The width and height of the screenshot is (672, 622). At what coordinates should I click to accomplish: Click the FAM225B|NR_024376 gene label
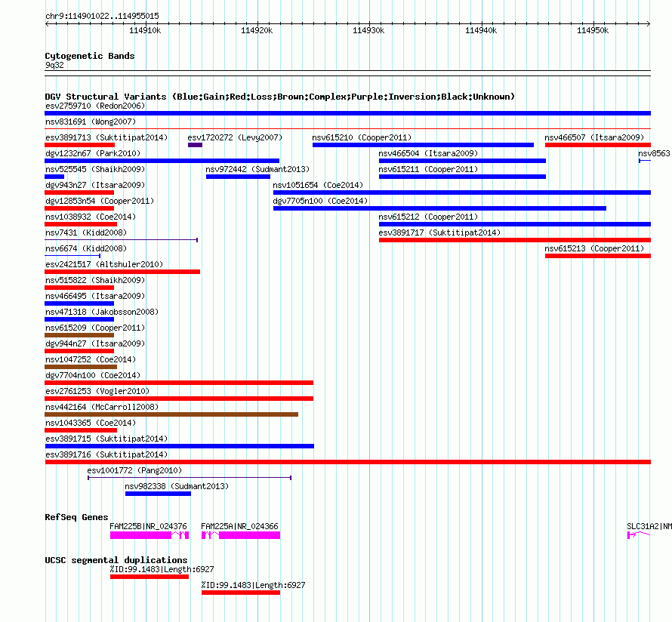click(148, 526)
